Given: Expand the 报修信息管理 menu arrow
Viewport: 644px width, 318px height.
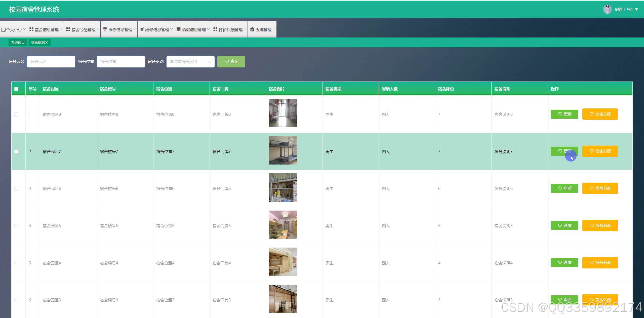Looking at the screenshot, I should [135, 29].
